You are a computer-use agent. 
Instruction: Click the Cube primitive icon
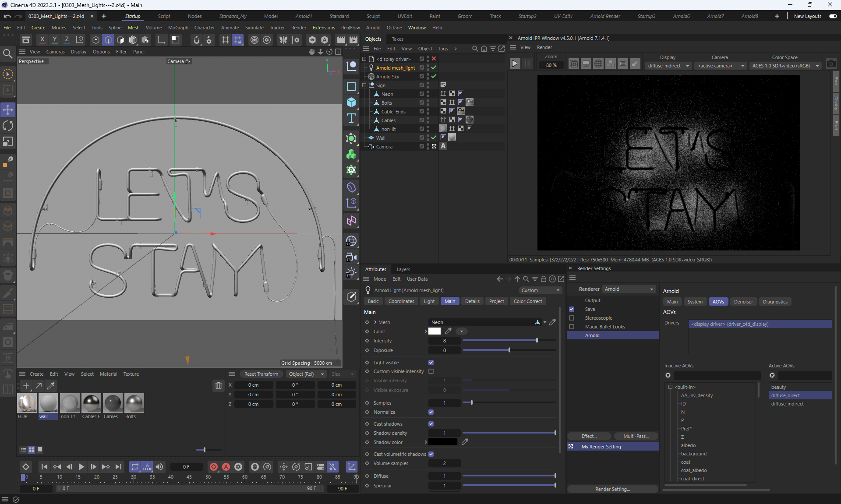(x=351, y=102)
